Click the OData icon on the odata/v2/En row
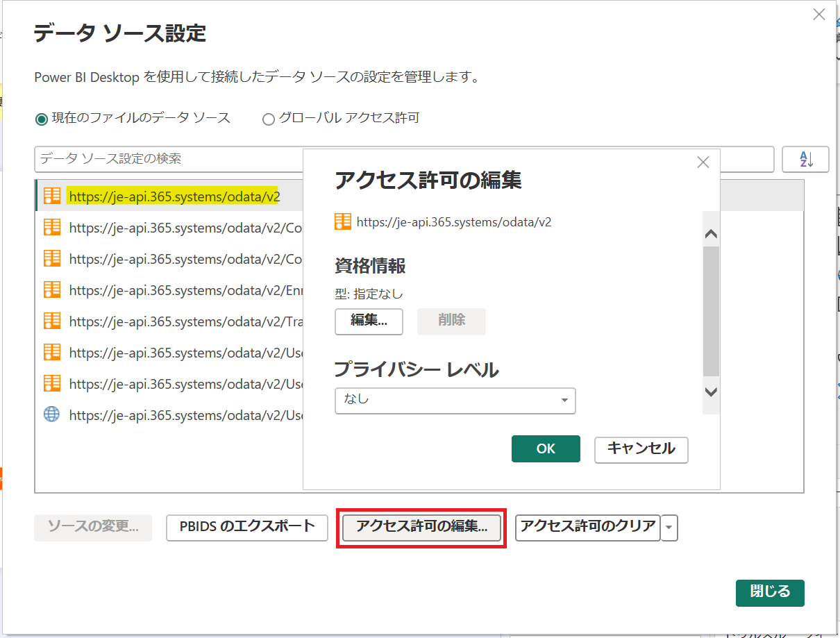This screenshot has width=840, height=638. pos(51,289)
